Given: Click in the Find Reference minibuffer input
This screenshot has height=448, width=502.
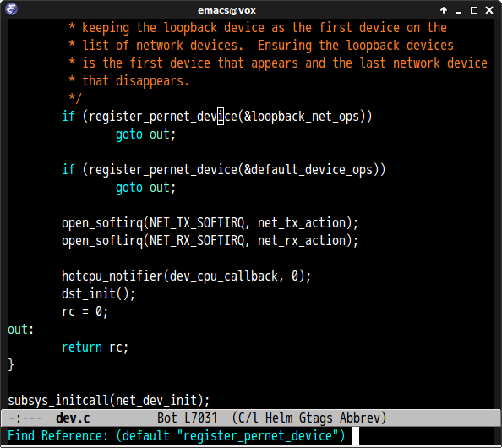Looking at the screenshot, I should [x=355, y=436].
